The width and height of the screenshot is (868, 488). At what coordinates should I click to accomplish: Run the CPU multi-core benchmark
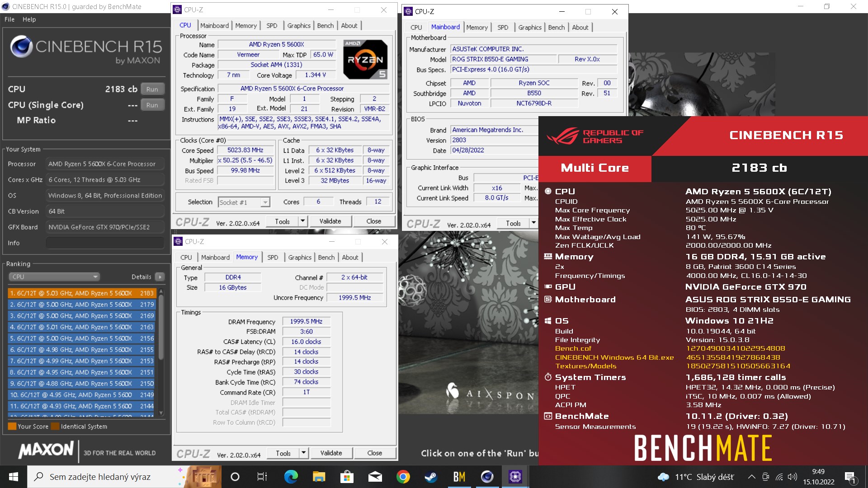[152, 89]
